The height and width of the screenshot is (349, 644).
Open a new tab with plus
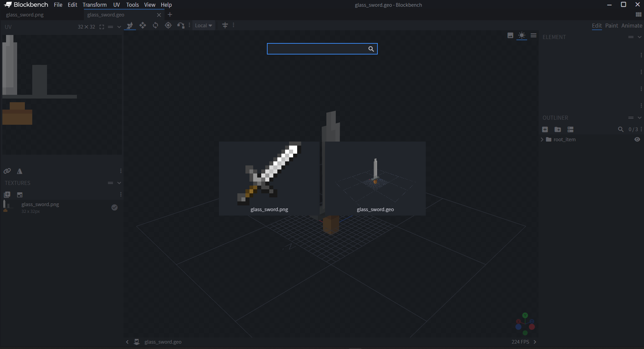170,14
